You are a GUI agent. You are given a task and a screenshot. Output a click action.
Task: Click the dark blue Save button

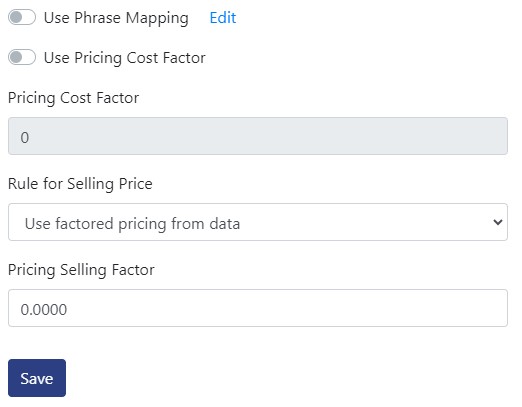pos(37,378)
